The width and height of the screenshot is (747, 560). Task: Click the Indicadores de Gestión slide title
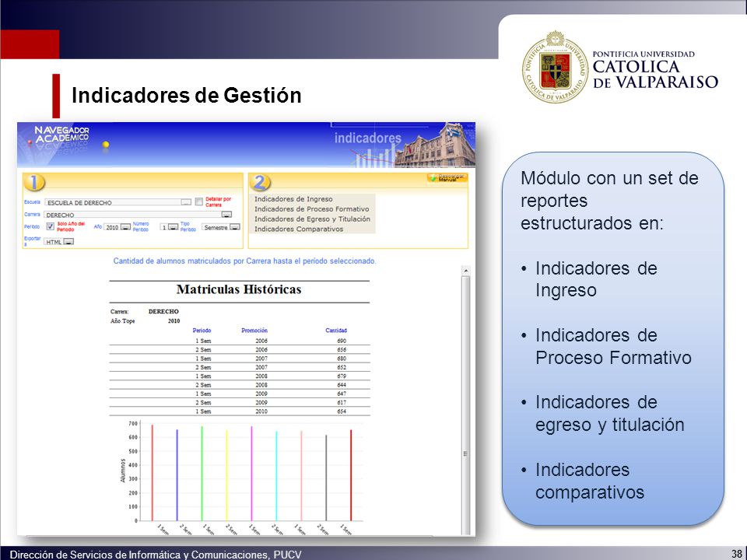coord(186,95)
